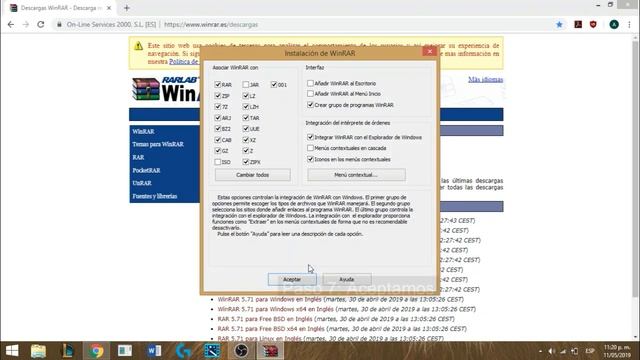The width and height of the screenshot is (640, 360).
Task: Bookmark this page with the star icon
Action: [x=559, y=24]
